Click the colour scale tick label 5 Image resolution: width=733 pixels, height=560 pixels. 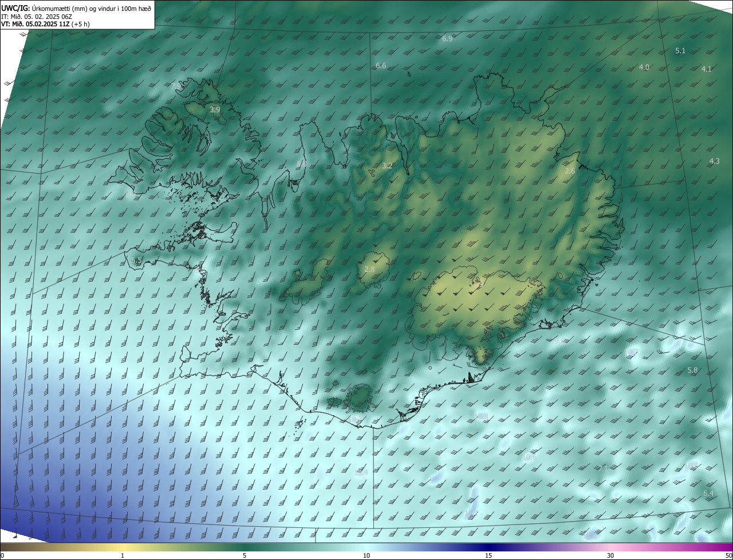(245, 556)
